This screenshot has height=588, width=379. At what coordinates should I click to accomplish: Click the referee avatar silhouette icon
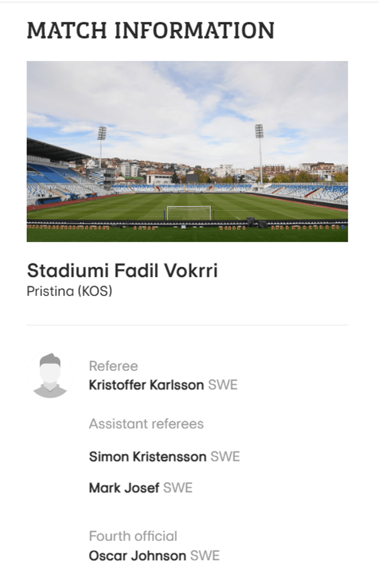coord(50,375)
